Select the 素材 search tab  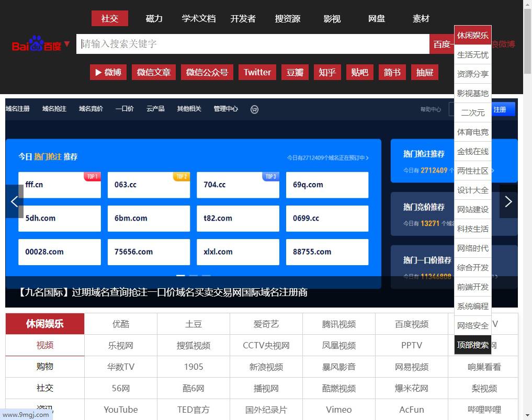click(x=421, y=18)
